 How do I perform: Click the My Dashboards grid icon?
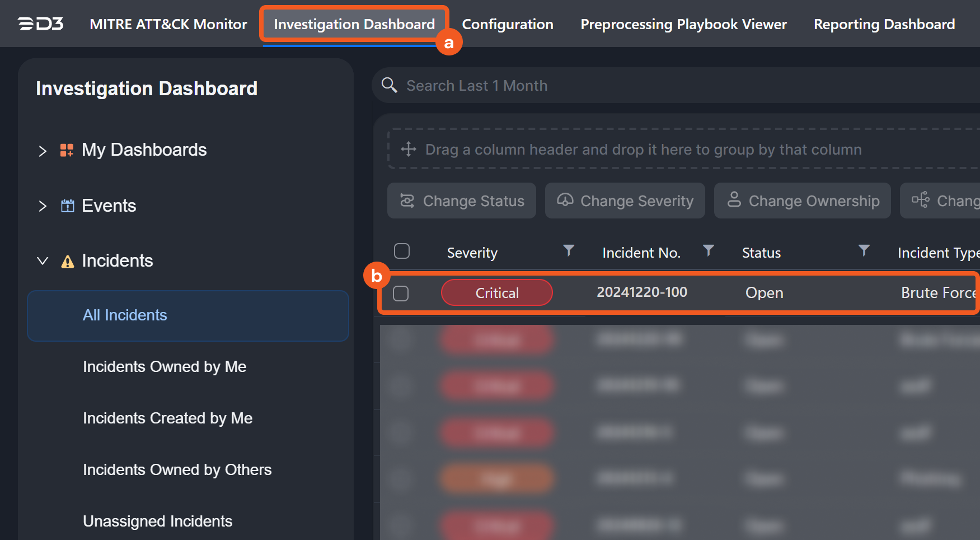tap(67, 150)
